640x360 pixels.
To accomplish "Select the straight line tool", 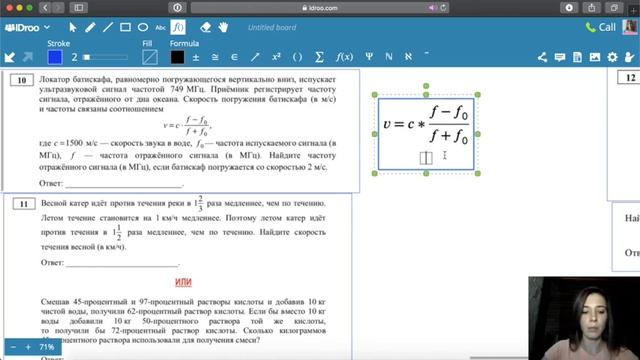I will 108,27.
